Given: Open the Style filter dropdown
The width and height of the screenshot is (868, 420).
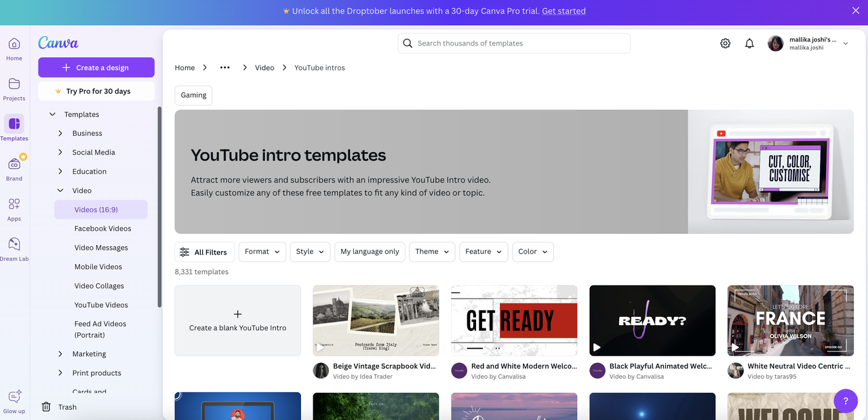Looking at the screenshot, I should (x=310, y=252).
